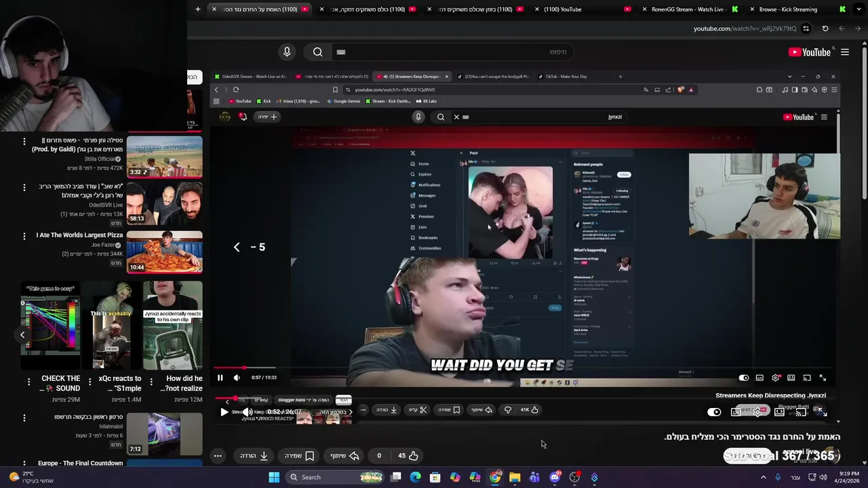Image resolution: width=868 pixels, height=488 pixels.
Task: Click the outer YouTube search magnifier
Action: pyautogui.click(x=317, y=52)
